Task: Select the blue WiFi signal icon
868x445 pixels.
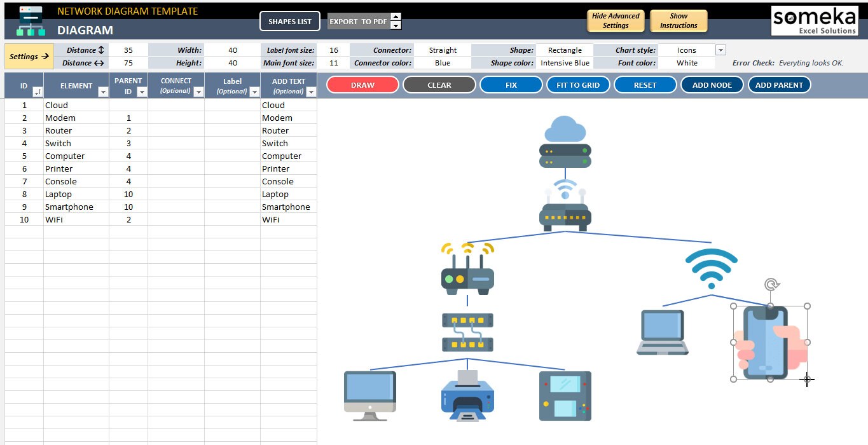Action: [x=712, y=269]
